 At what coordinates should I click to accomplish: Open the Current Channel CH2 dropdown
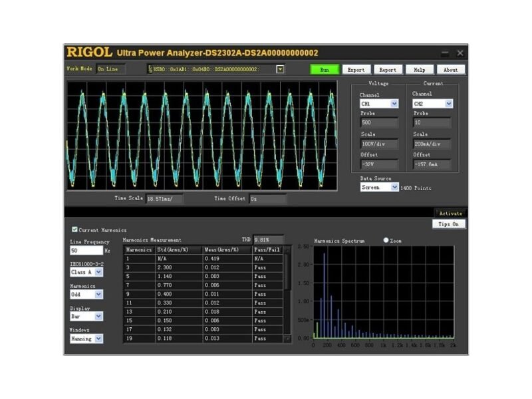tap(448, 104)
